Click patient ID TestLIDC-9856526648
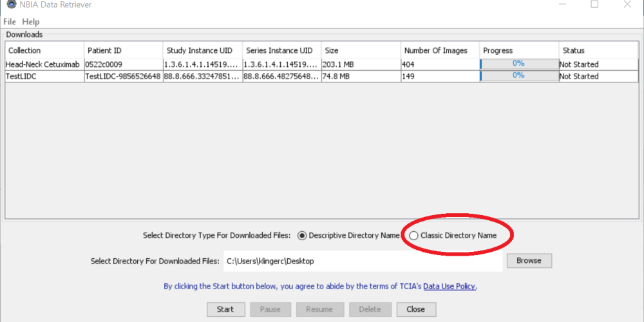Image resolution: width=644 pixels, height=322 pixels. pos(123,77)
